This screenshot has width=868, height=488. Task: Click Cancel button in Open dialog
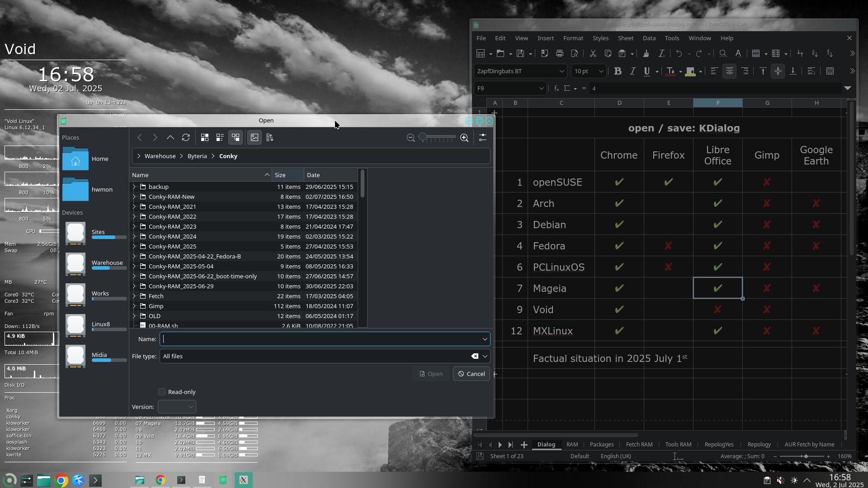(x=471, y=374)
